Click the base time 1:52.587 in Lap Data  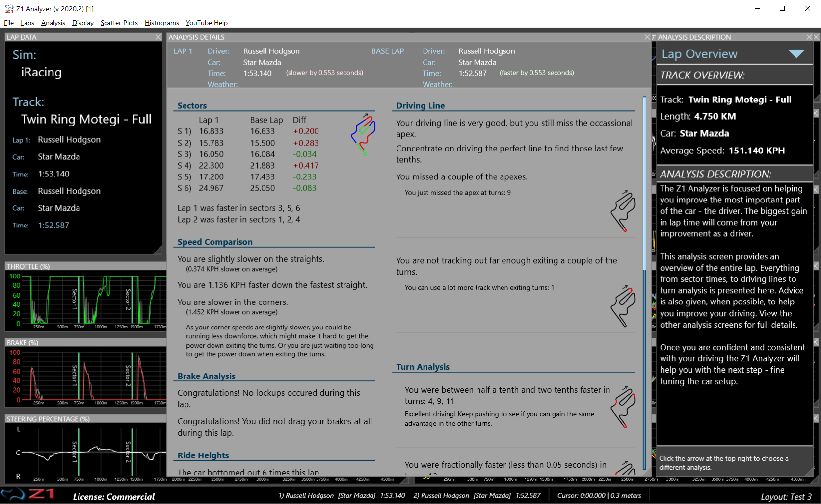[x=53, y=226]
